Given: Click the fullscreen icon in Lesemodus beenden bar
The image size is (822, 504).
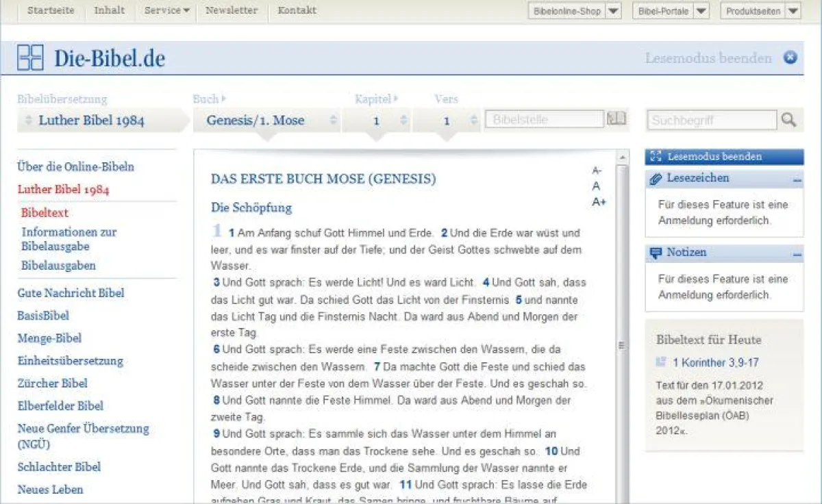Looking at the screenshot, I should pyautogui.click(x=656, y=157).
